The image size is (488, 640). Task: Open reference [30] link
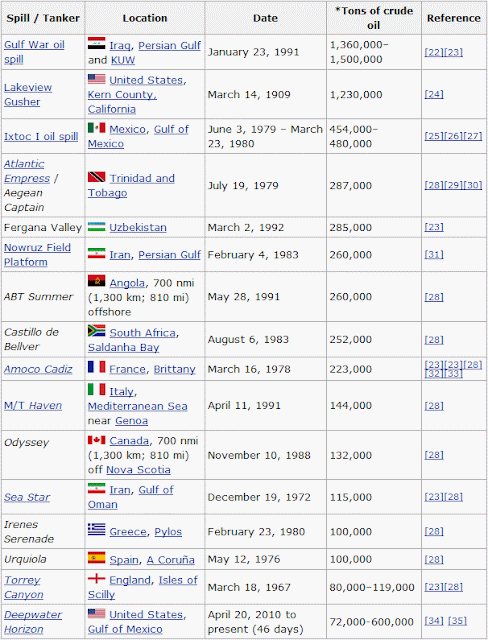[472, 185]
